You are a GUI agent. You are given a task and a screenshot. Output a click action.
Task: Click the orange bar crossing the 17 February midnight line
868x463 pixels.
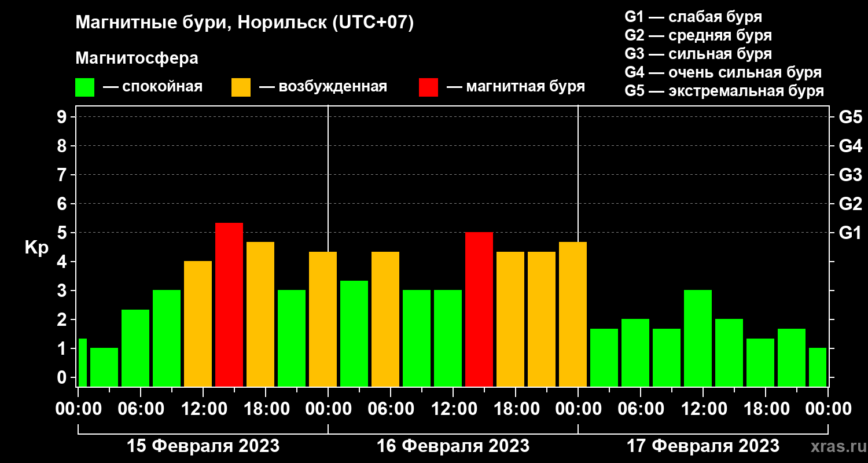coord(573,314)
